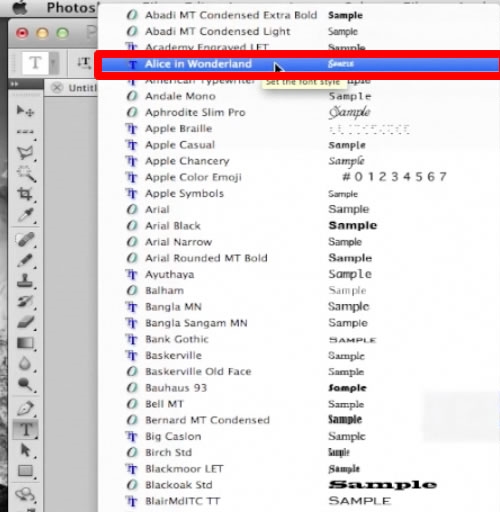Image resolution: width=500 pixels, height=512 pixels.
Task: Select the Healing Brush tool
Action: point(26,239)
